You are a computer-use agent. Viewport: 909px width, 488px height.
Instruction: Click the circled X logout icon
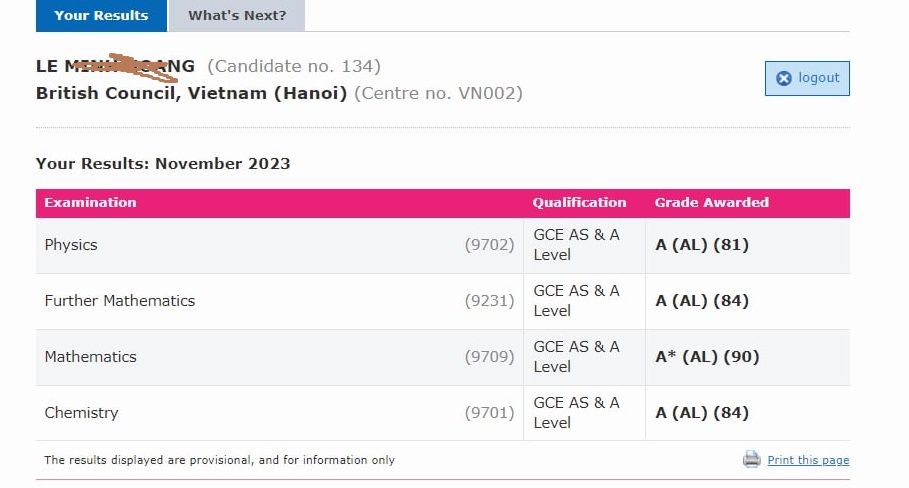pos(784,78)
